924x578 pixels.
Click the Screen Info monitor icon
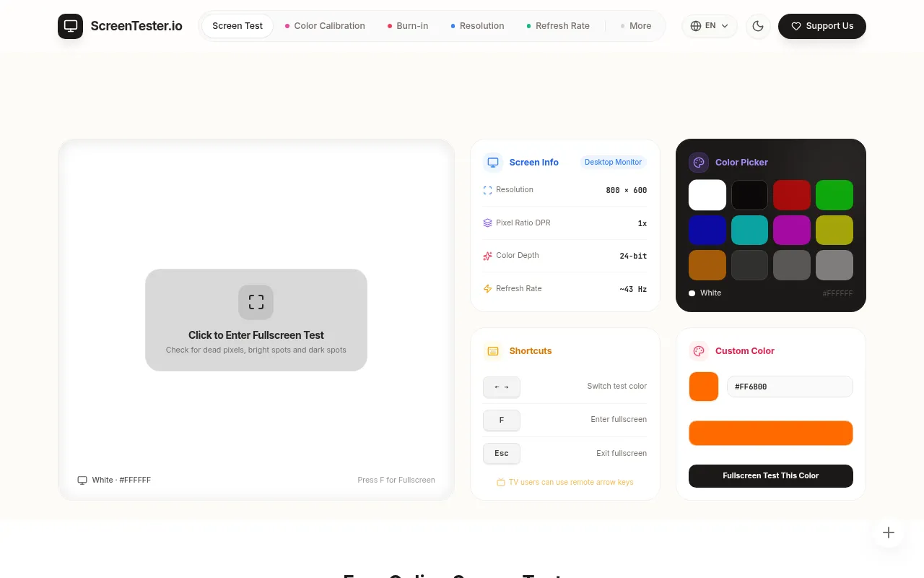coord(493,163)
